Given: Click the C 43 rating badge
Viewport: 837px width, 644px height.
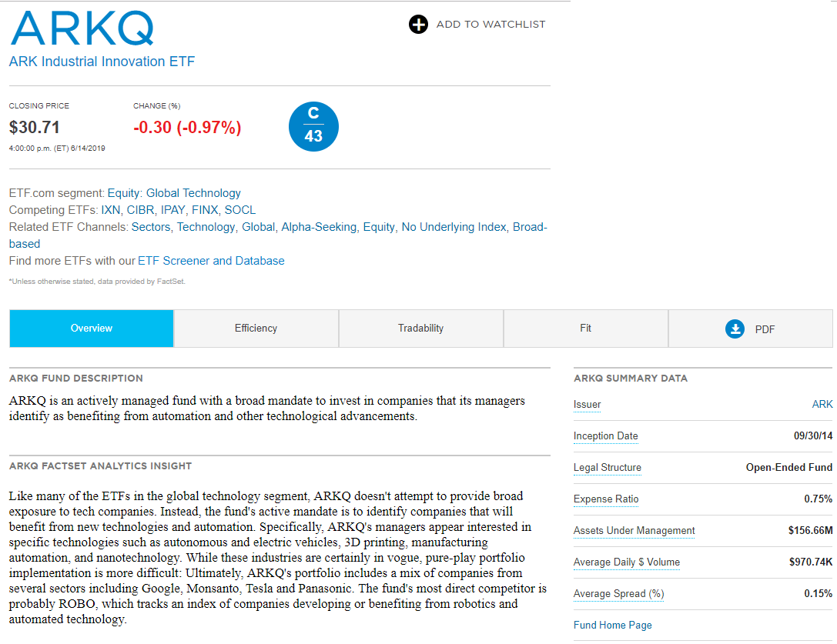Looking at the screenshot, I should tap(313, 126).
